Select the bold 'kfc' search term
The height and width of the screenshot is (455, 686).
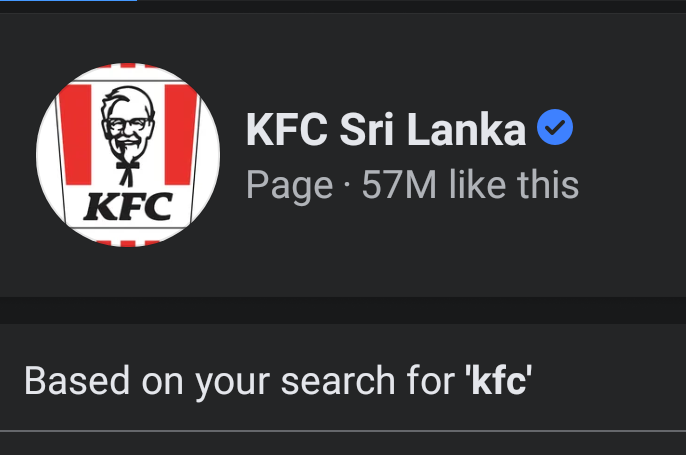[x=498, y=381]
